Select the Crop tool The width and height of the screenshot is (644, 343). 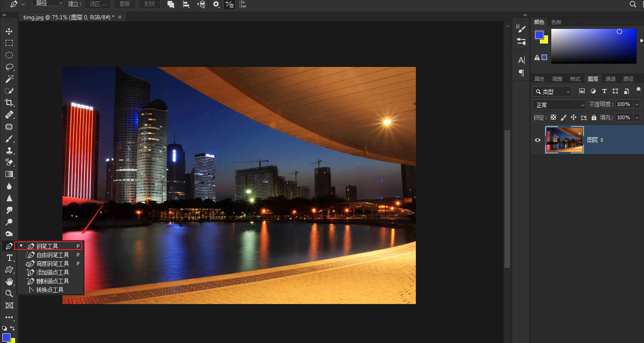[9, 103]
